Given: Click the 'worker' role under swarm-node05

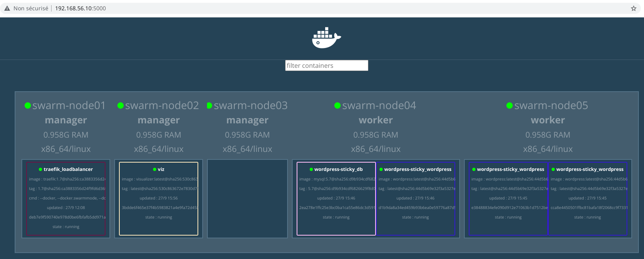Looking at the screenshot, I should [548, 120].
